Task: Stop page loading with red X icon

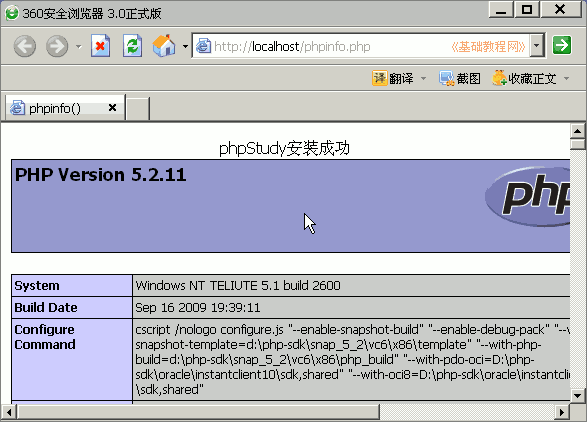Action: pyautogui.click(x=100, y=46)
